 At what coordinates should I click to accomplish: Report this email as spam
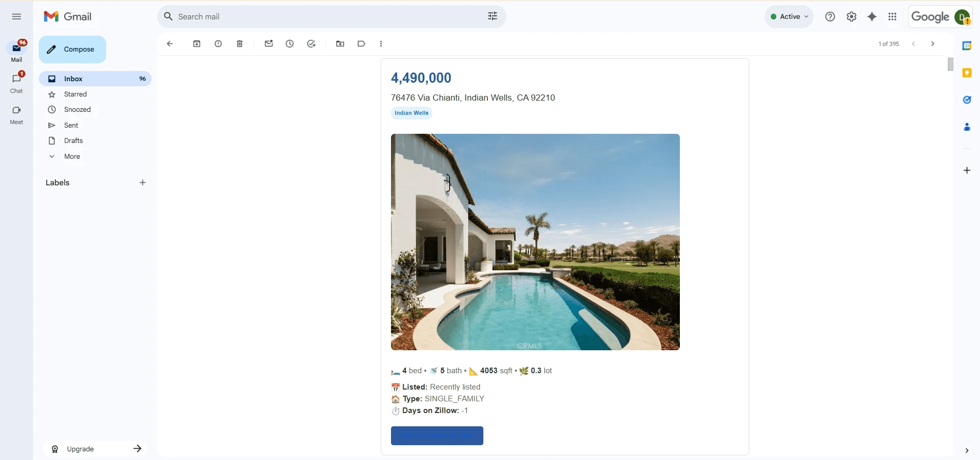click(x=218, y=44)
